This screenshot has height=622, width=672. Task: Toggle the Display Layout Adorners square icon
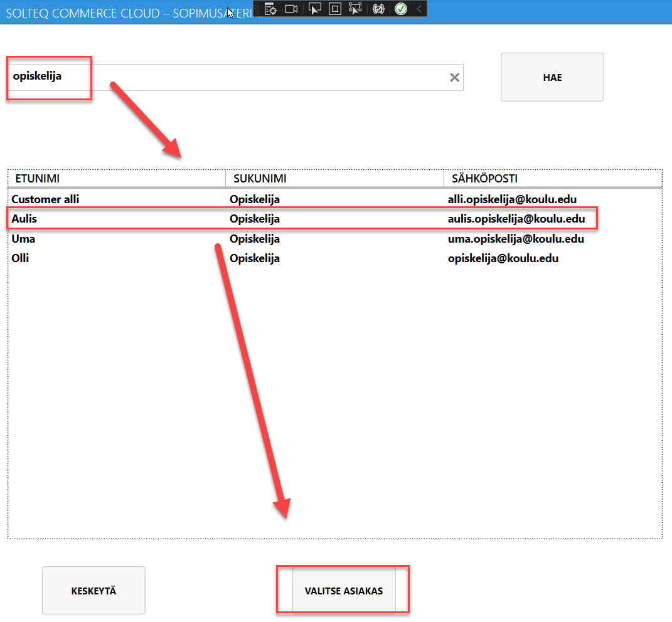[335, 9]
